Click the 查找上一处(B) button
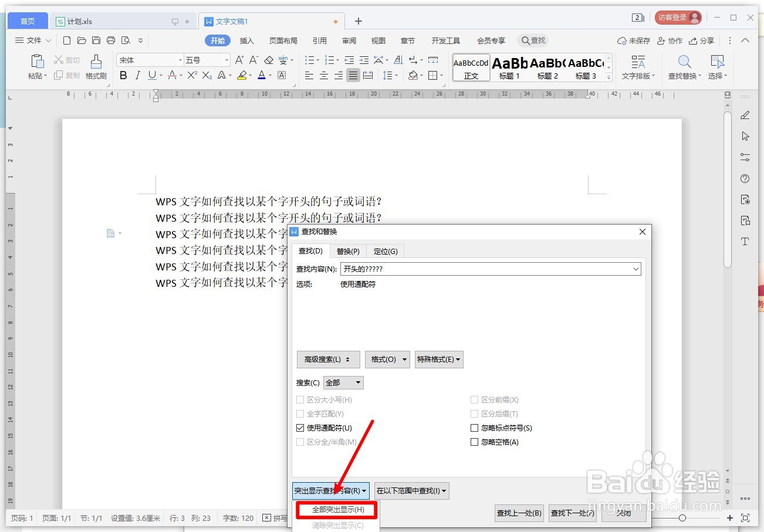This screenshot has width=764, height=532. point(519,513)
